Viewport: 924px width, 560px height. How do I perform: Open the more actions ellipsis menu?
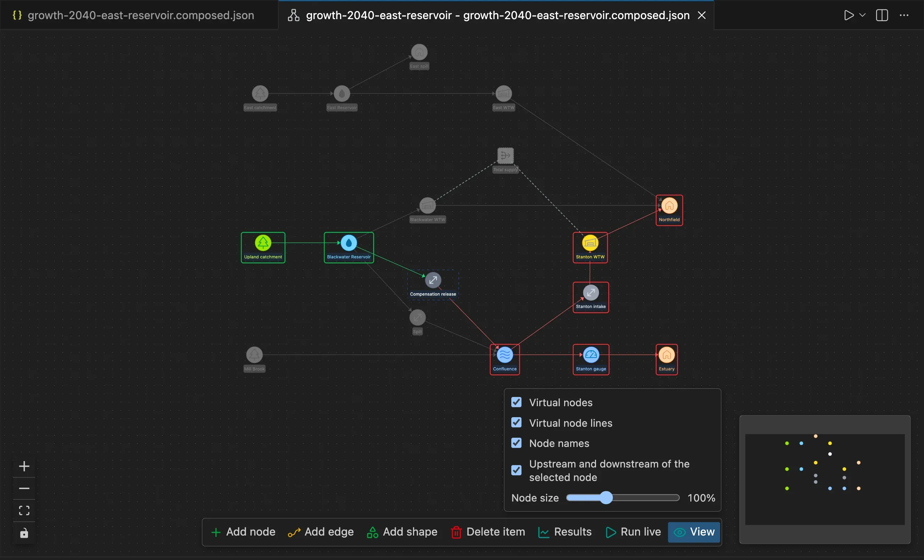(904, 15)
